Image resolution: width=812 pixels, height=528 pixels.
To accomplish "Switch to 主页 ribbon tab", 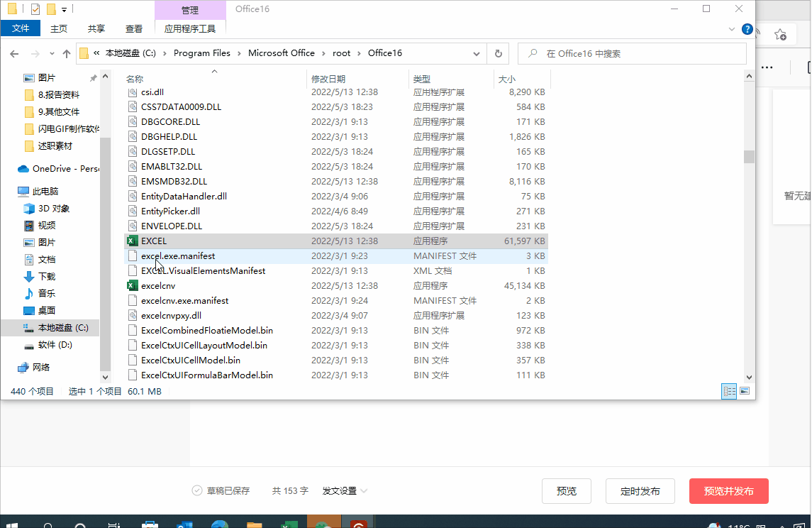I will (59, 28).
